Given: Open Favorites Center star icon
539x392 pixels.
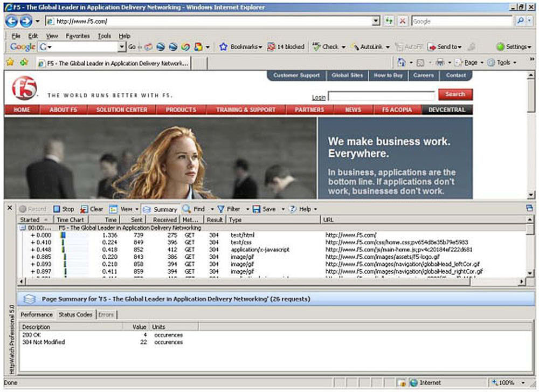Looking at the screenshot, I should pyautogui.click(x=10, y=62).
